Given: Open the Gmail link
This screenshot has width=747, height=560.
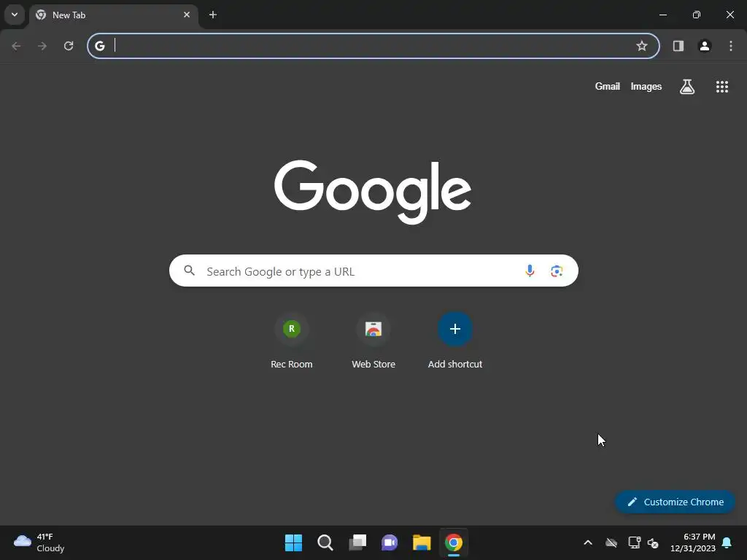Looking at the screenshot, I should click(608, 86).
